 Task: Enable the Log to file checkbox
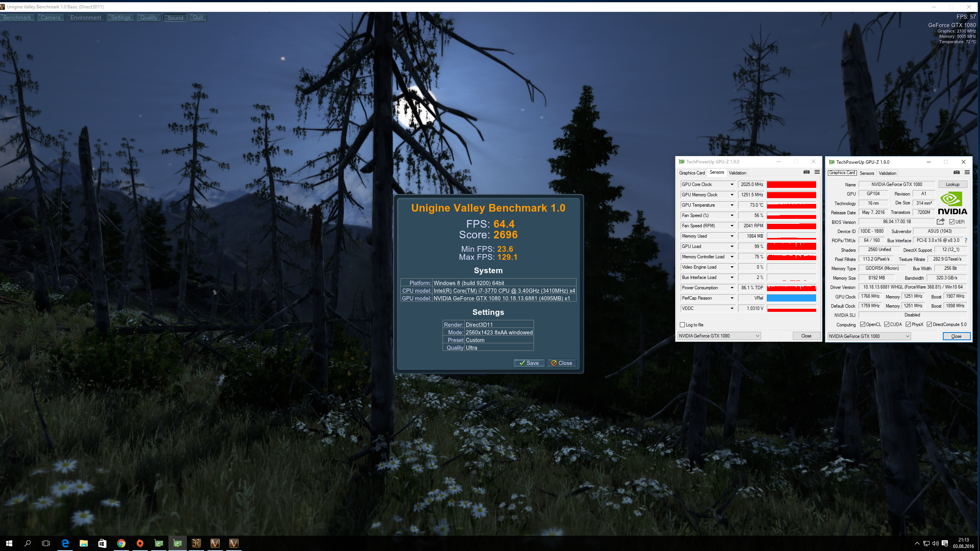coord(682,325)
